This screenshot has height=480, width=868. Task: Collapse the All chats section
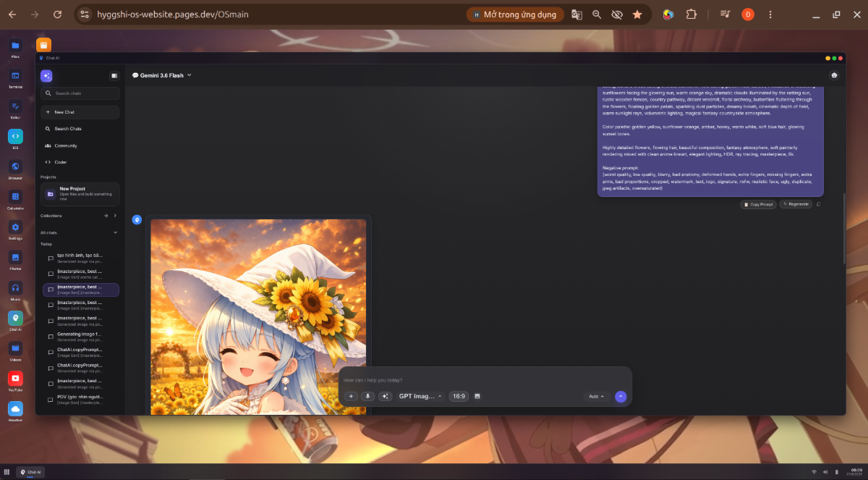tap(115, 232)
